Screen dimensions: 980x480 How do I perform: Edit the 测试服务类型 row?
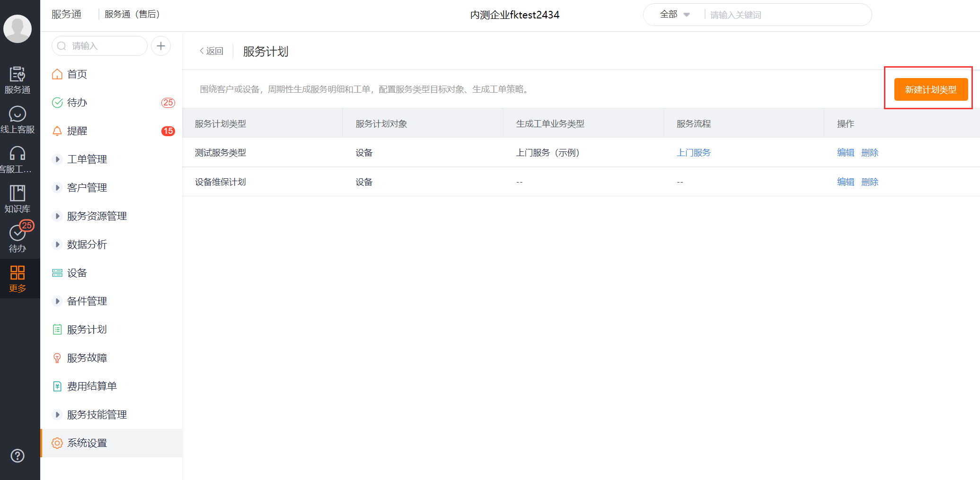click(846, 153)
